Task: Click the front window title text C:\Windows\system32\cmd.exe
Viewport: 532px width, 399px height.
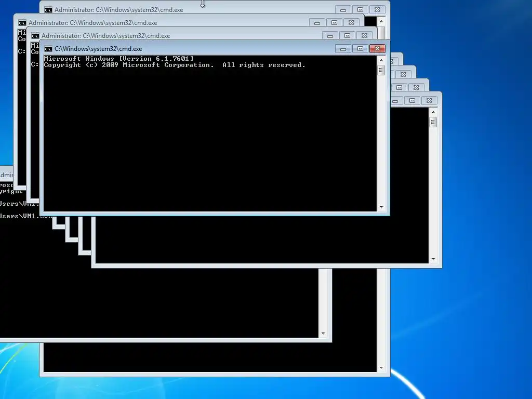Action: (98, 49)
